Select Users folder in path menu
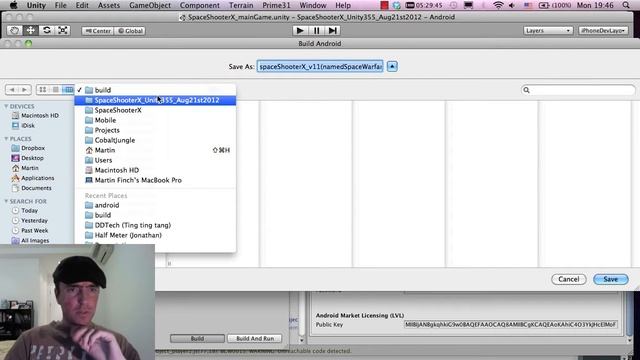640x360 pixels. point(155,160)
